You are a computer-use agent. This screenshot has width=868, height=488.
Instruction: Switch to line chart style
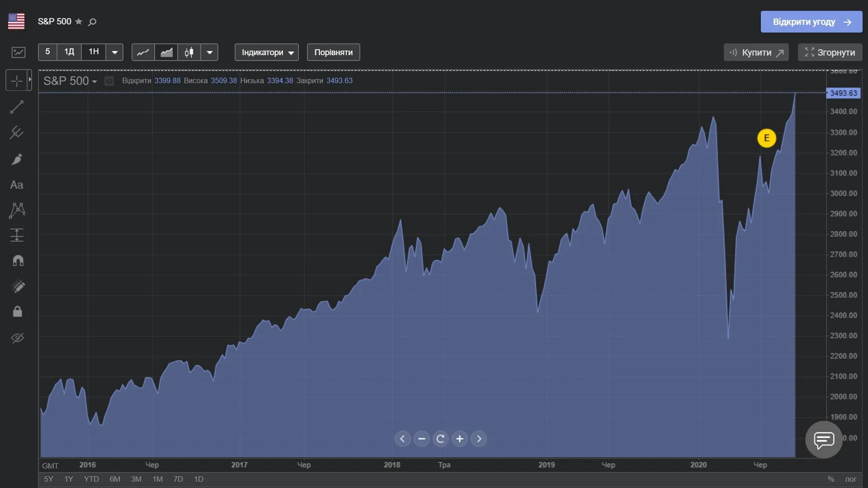pyautogui.click(x=143, y=52)
